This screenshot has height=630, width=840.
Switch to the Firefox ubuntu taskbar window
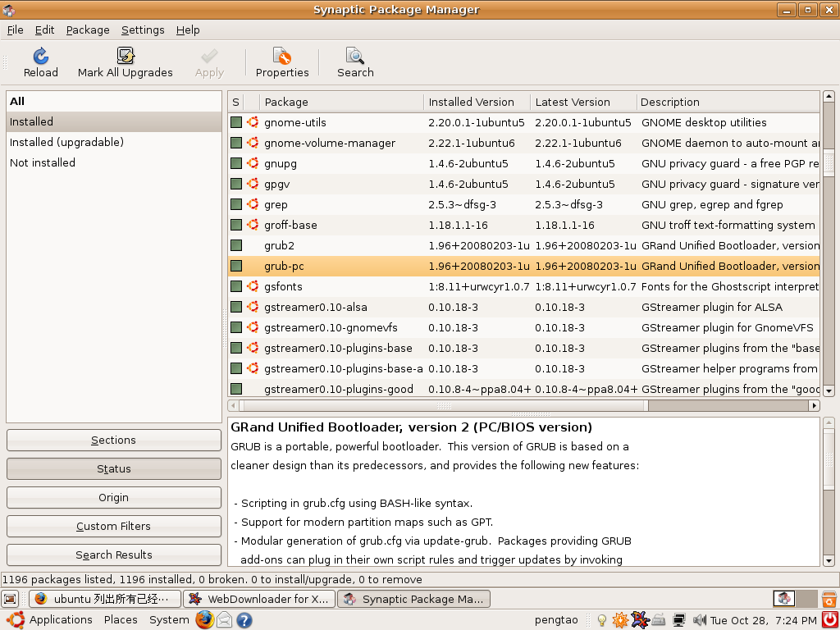point(105,599)
